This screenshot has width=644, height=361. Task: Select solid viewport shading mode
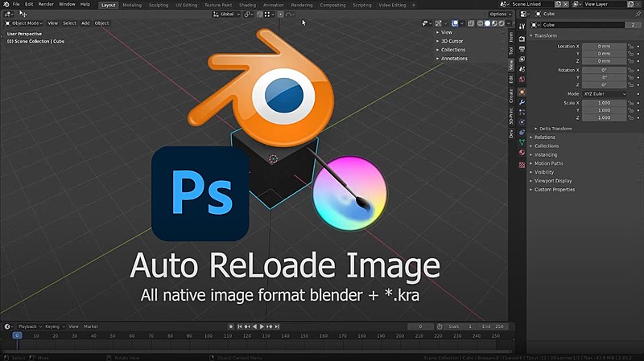[487, 23]
